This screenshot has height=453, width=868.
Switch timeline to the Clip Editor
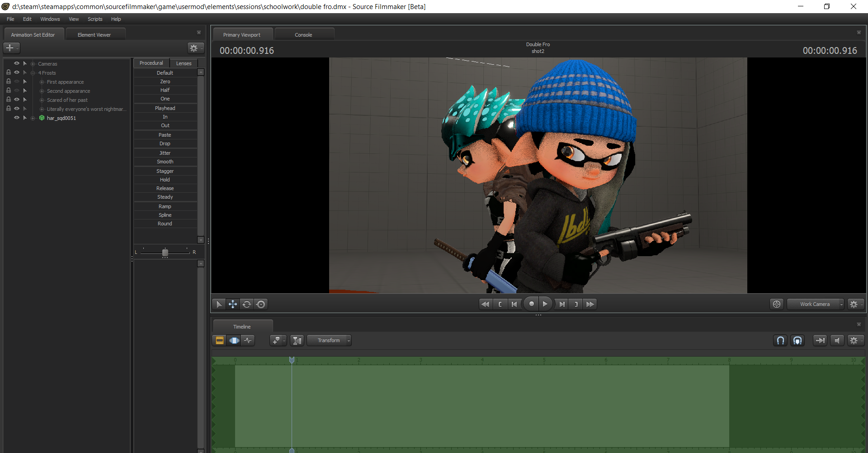pyautogui.click(x=220, y=340)
